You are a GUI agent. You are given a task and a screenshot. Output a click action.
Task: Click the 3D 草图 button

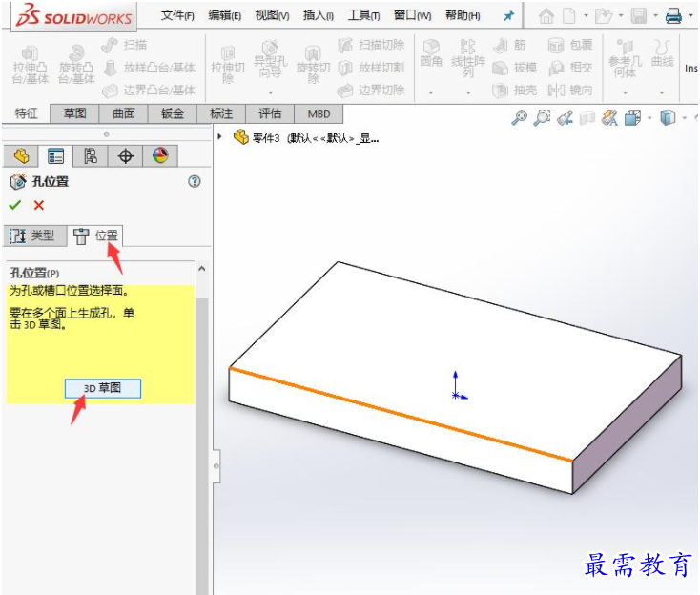[x=103, y=388]
